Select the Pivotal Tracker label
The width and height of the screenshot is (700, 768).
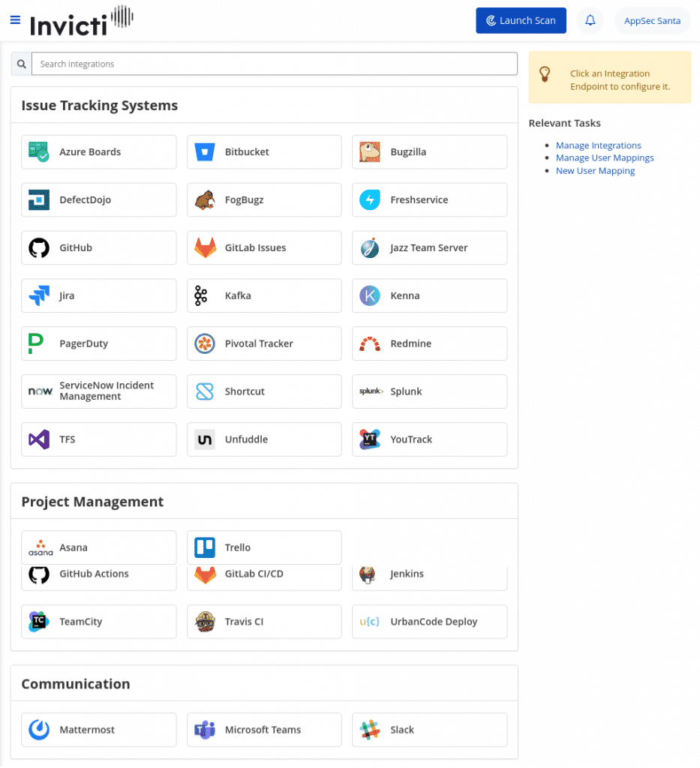click(259, 343)
